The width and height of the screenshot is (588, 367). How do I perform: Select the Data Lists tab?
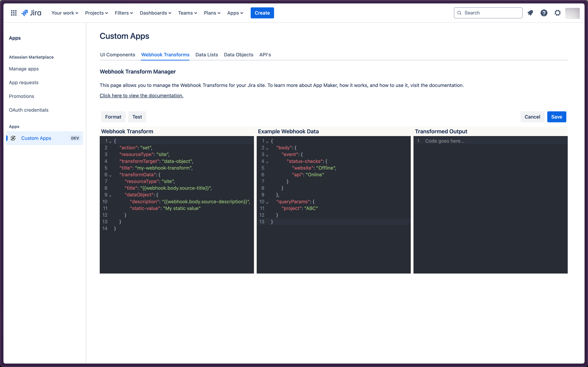tap(206, 54)
